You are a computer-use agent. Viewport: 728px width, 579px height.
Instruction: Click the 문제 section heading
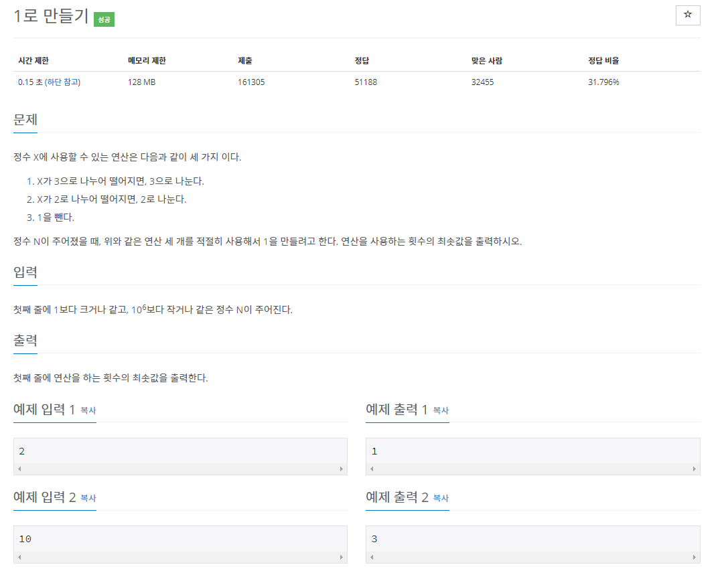pos(25,120)
